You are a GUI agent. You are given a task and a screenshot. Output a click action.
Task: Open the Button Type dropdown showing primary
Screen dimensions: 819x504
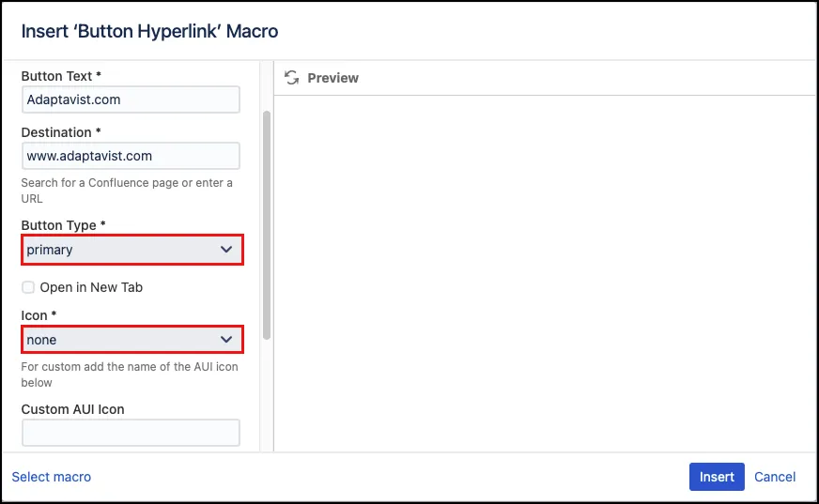pos(132,250)
